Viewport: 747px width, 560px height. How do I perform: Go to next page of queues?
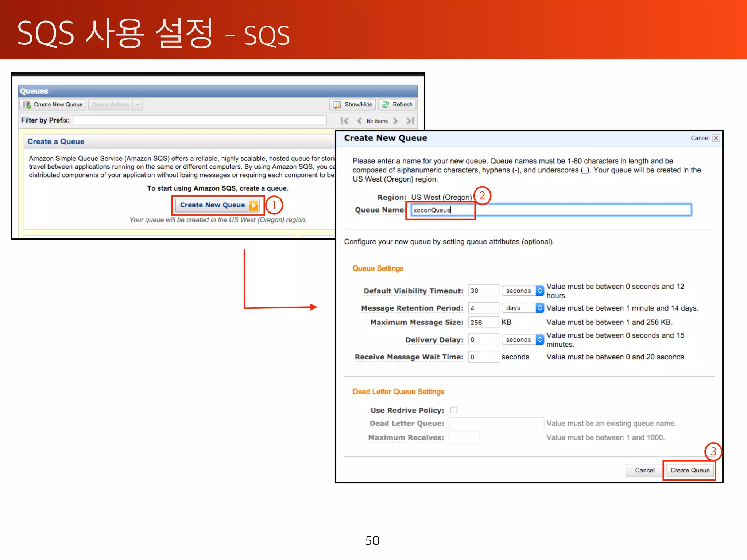(395, 121)
